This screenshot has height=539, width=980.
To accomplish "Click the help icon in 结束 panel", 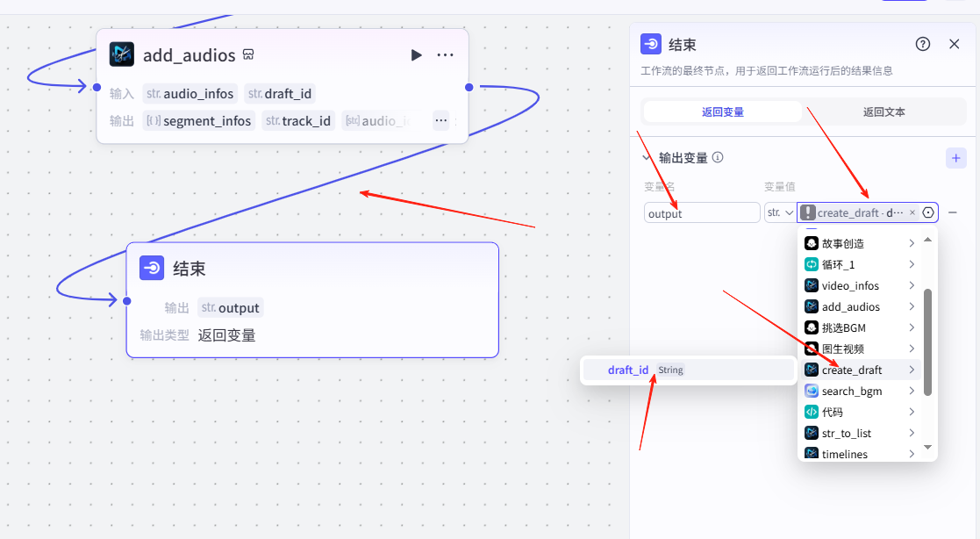I will click(x=922, y=44).
